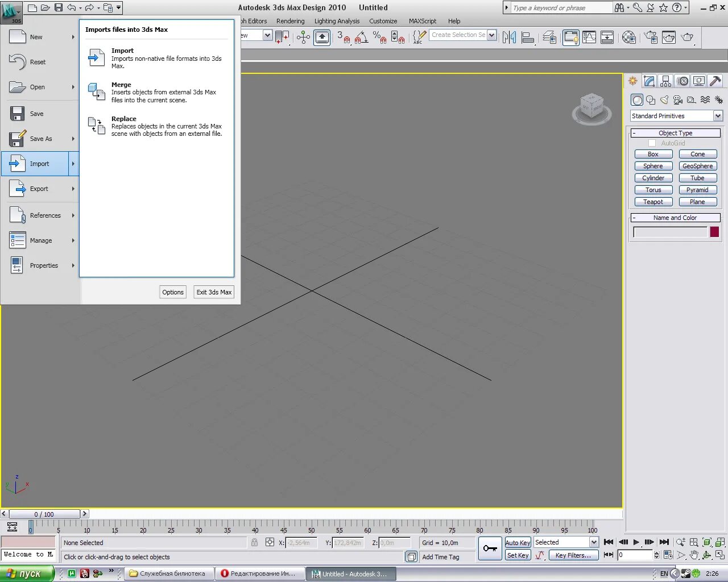Viewport: 728px width, 582px height.
Task: Expand the Save As submenu arrow
Action: click(x=73, y=139)
